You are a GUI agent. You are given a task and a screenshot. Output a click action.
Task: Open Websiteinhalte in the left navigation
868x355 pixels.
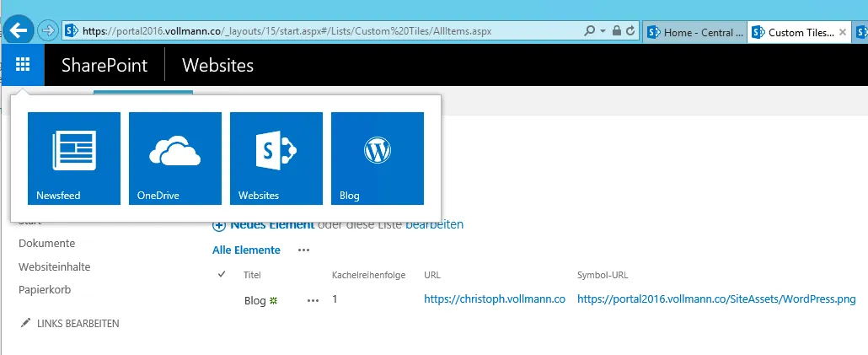click(54, 266)
